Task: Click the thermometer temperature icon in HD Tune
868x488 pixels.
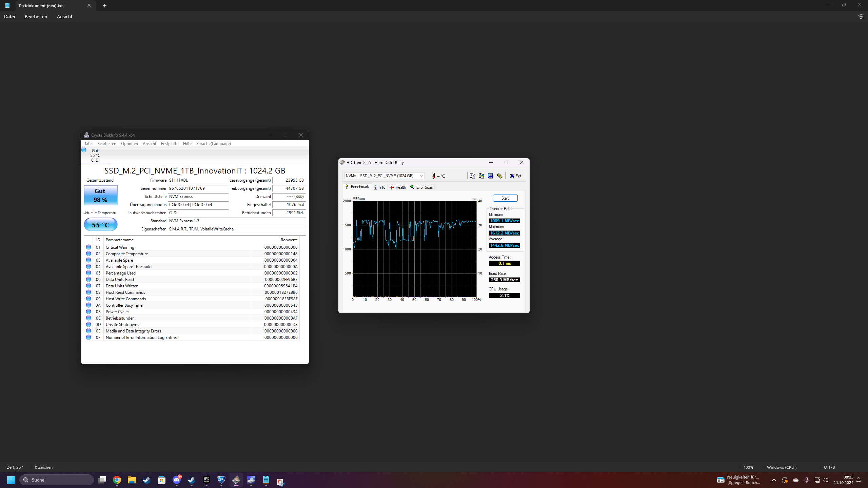Action: pyautogui.click(x=433, y=176)
